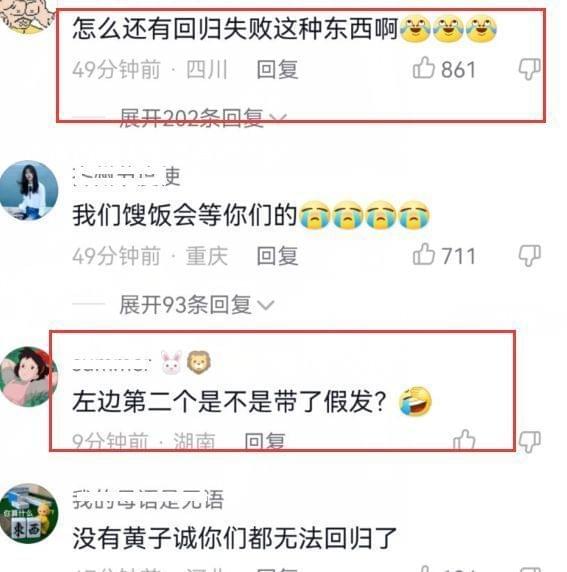Expand 展开202条回复 replies
567x572 pixels.
click(x=203, y=118)
